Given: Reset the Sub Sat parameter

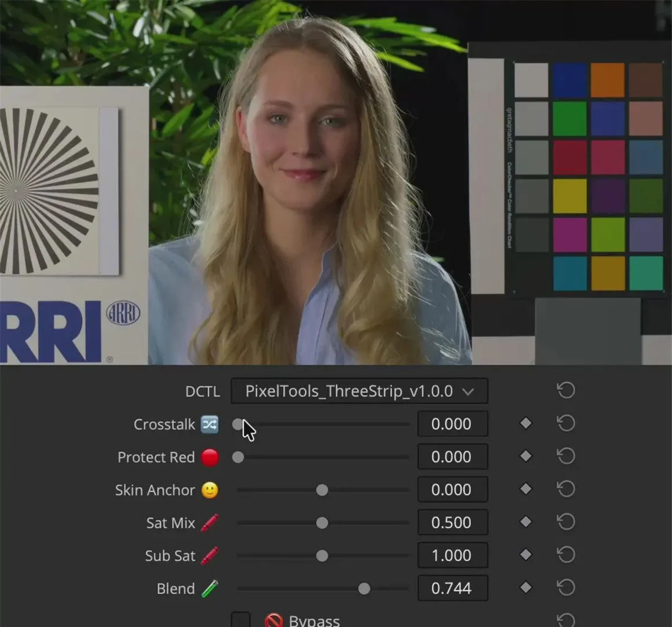Looking at the screenshot, I should point(566,555).
